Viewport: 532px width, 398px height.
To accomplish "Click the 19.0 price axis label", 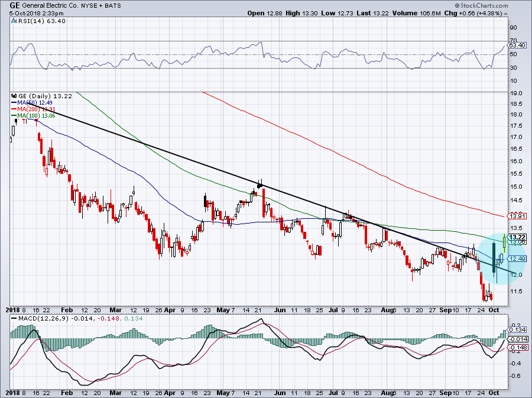I will point(515,93).
